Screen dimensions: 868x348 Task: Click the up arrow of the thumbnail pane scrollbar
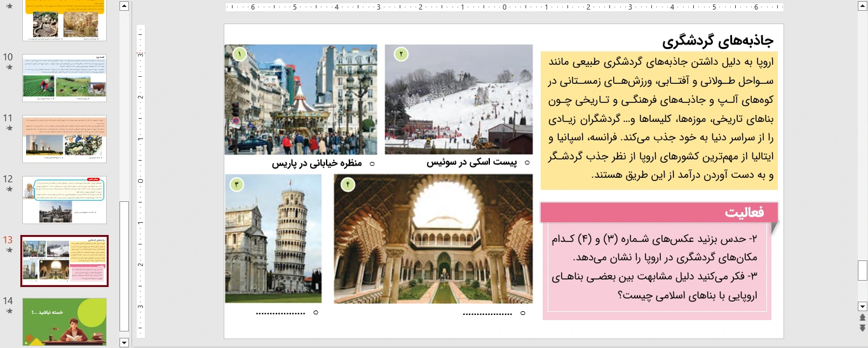(125, 6)
